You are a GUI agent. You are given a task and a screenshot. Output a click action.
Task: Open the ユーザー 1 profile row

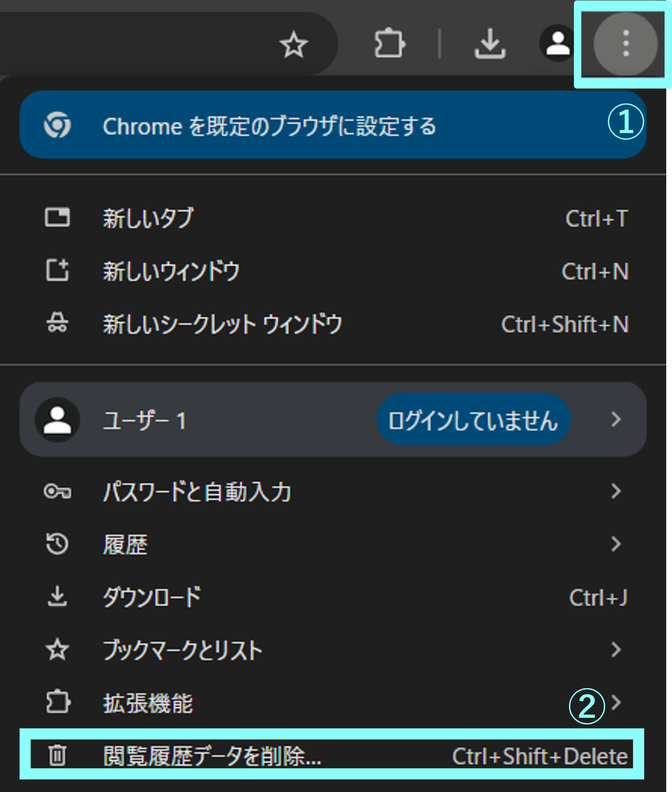click(x=333, y=419)
